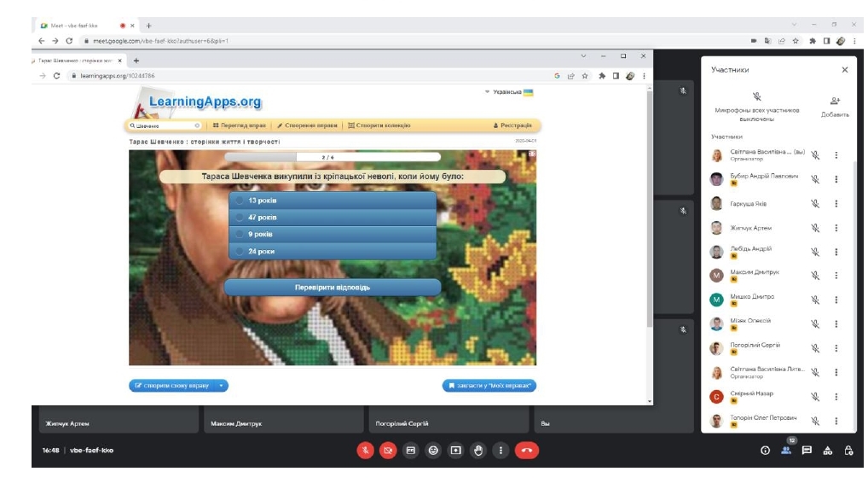This screenshot has height=489, width=868.
Task: End the call with red hang-up button
Action: (526, 451)
